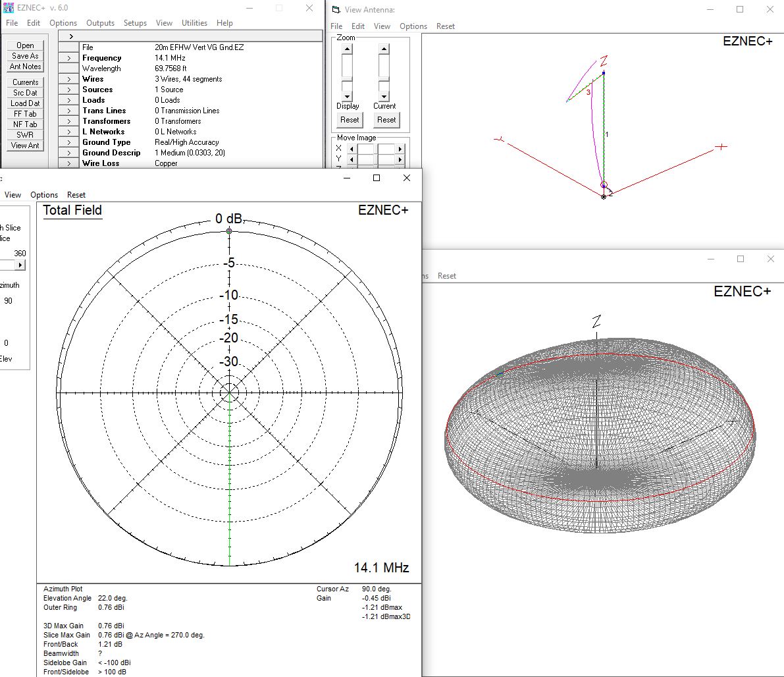Click the View Ant button
Image resolution: width=784 pixels, height=677 pixels.
pyautogui.click(x=25, y=146)
